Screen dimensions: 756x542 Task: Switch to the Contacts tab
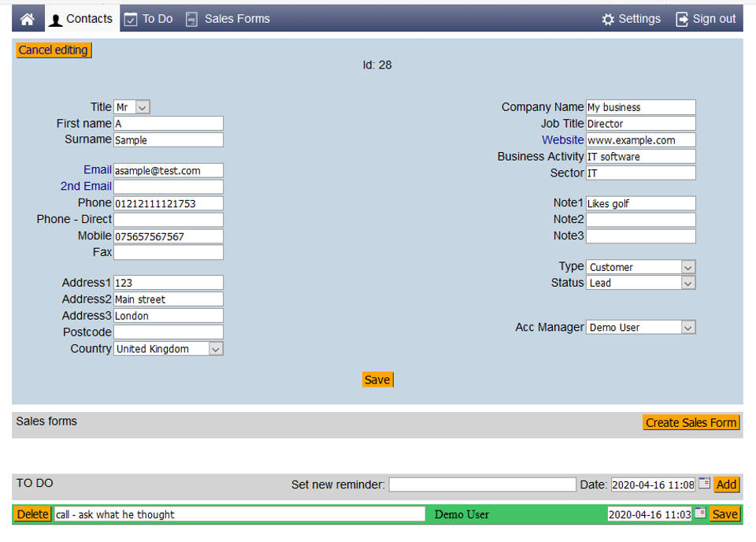pos(82,19)
